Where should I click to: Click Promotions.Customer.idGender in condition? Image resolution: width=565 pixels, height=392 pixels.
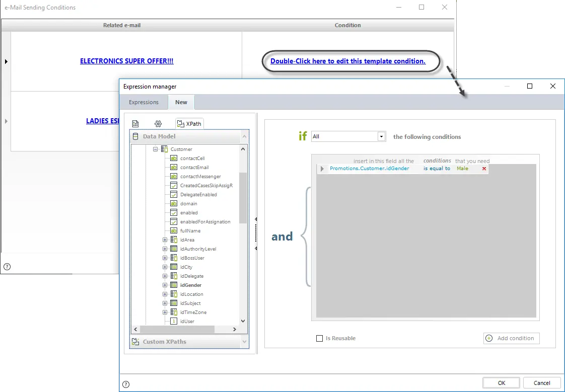coord(369,169)
